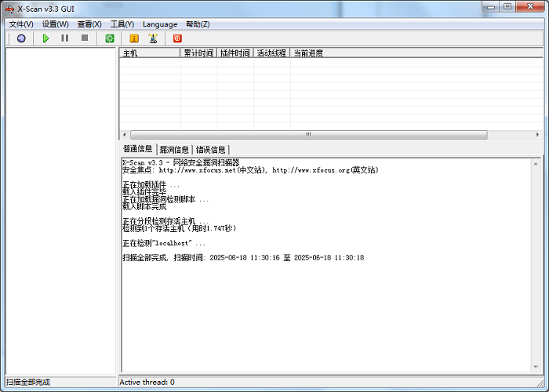
Task: Start scanning with the green play button
Action: click(x=46, y=38)
